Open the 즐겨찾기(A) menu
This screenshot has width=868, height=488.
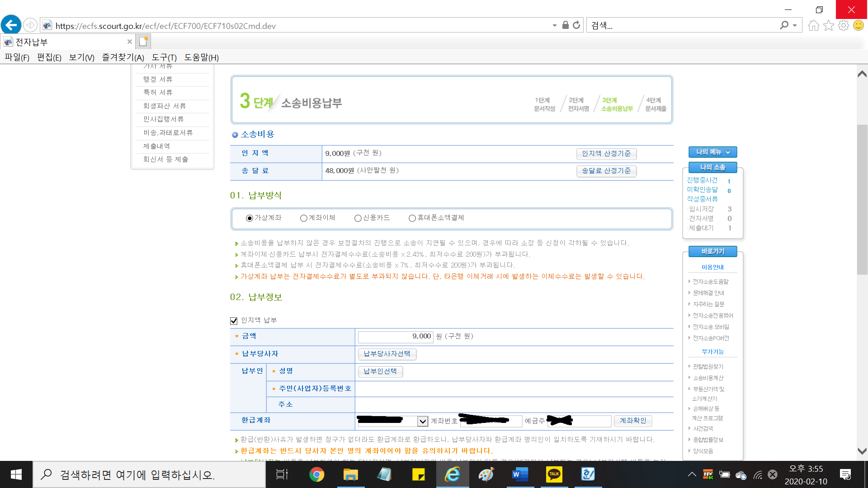pyautogui.click(x=123, y=57)
